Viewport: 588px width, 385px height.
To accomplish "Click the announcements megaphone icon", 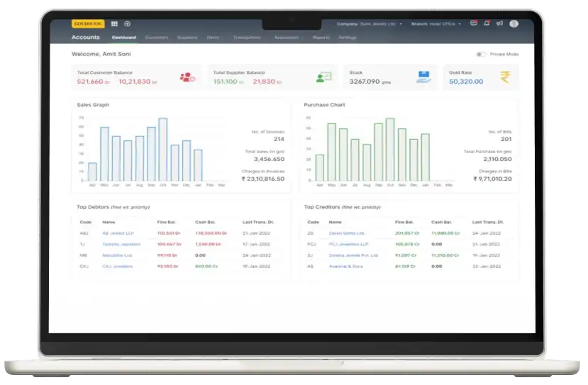I will click(499, 23).
